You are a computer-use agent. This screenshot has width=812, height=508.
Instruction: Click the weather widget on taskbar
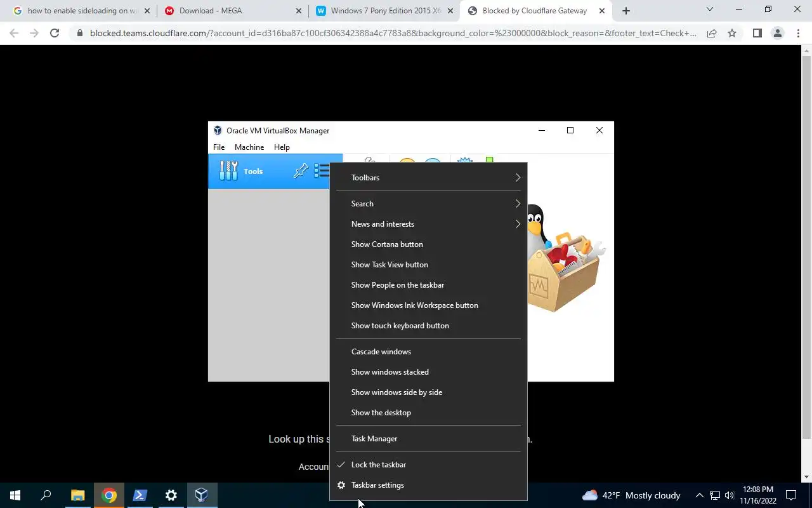[x=631, y=495]
